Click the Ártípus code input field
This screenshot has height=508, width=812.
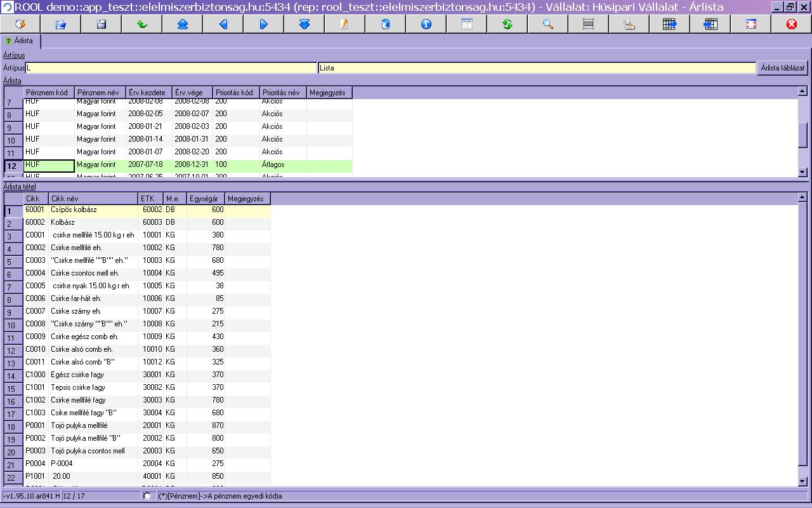pyautogui.click(x=171, y=68)
